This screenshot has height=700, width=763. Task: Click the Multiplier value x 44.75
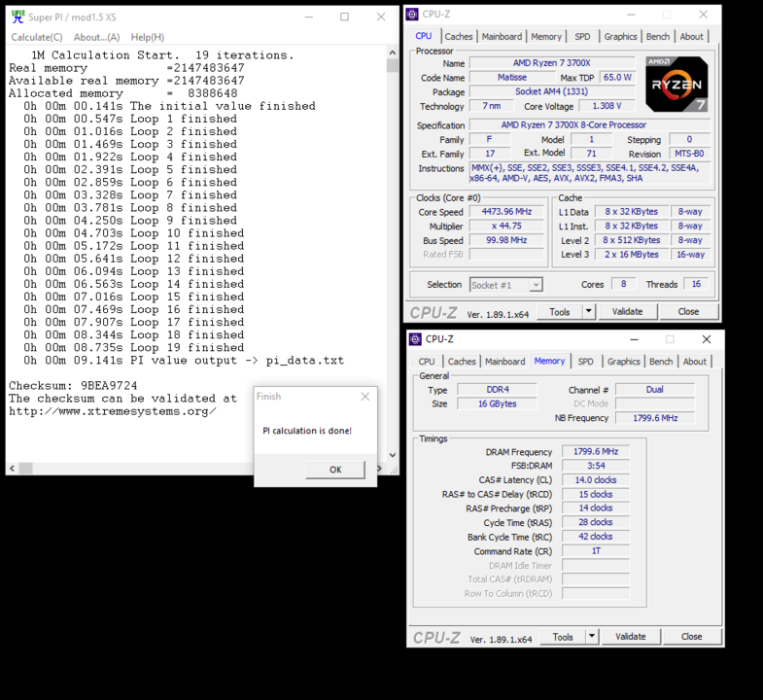click(506, 226)
